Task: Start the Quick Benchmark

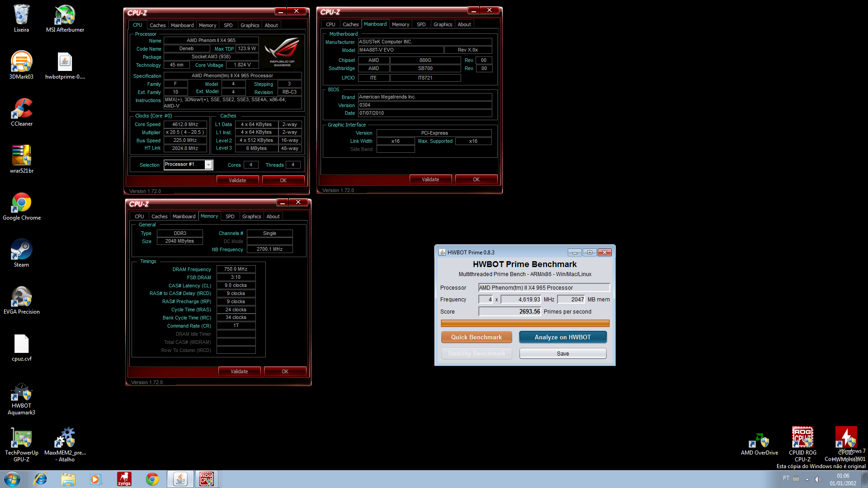Action: (476, 337)
